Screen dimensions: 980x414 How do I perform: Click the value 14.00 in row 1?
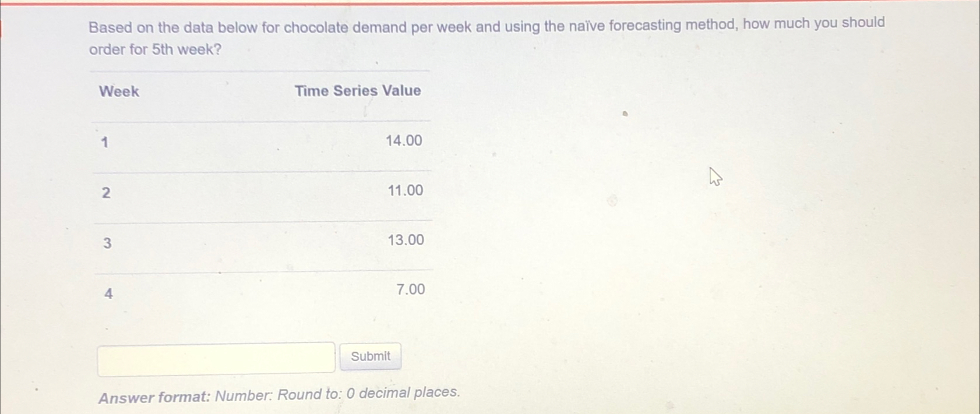pyautogui.click(x=404, y=140)
